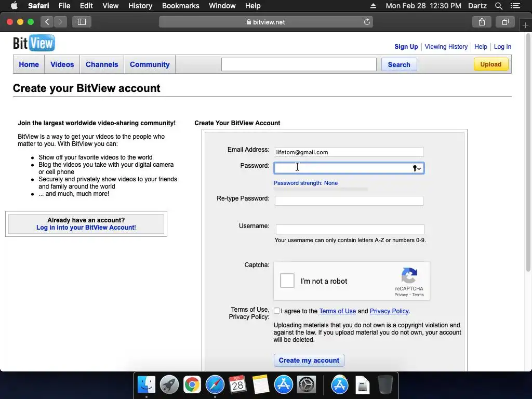The height and width of the screenshot is (399, 532).
Task: Click the Password strength: None text
Action: click(x=305, y=183)
